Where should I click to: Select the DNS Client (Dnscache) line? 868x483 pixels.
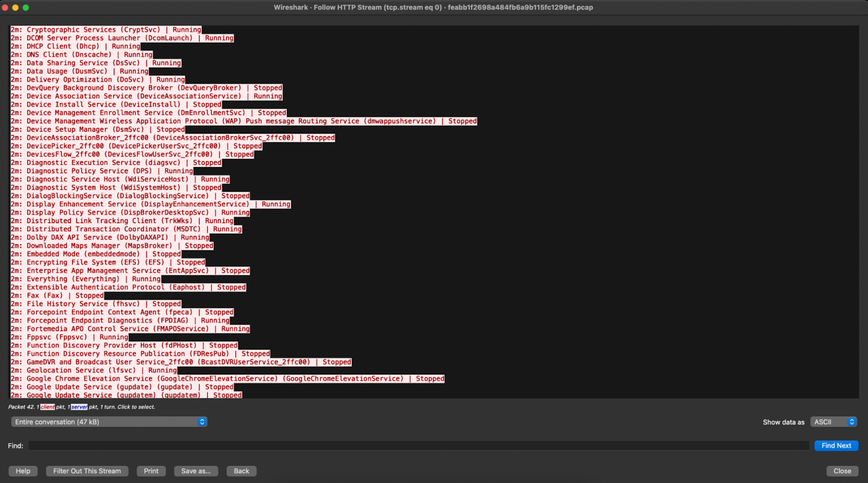point(81,54)
